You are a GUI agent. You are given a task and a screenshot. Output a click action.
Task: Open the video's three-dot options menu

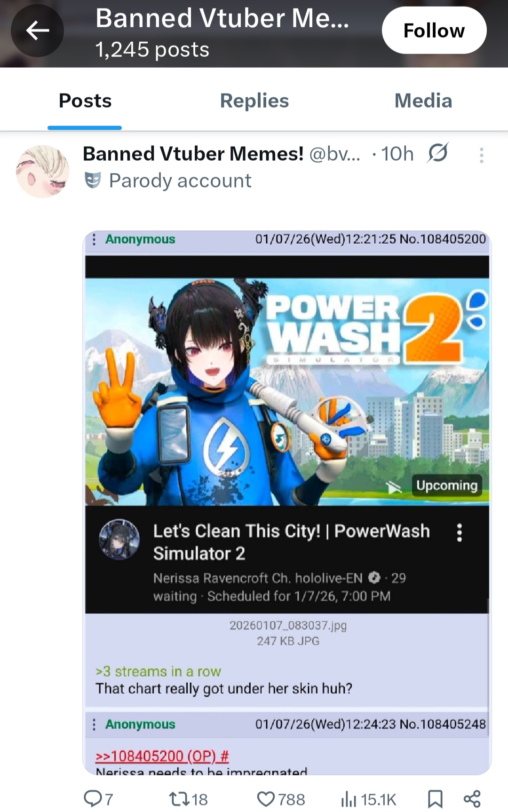tap(460, 533)
